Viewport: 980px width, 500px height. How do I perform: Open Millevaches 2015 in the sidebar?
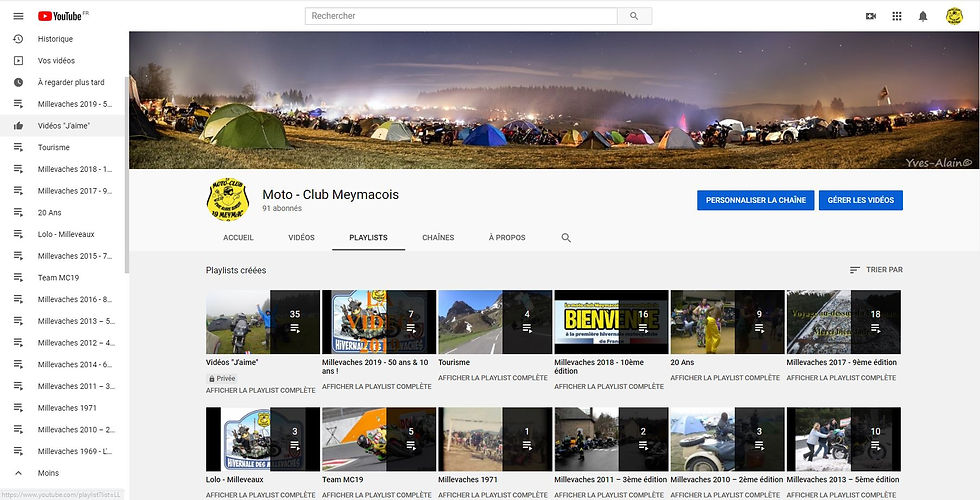[x=62, y=256]
